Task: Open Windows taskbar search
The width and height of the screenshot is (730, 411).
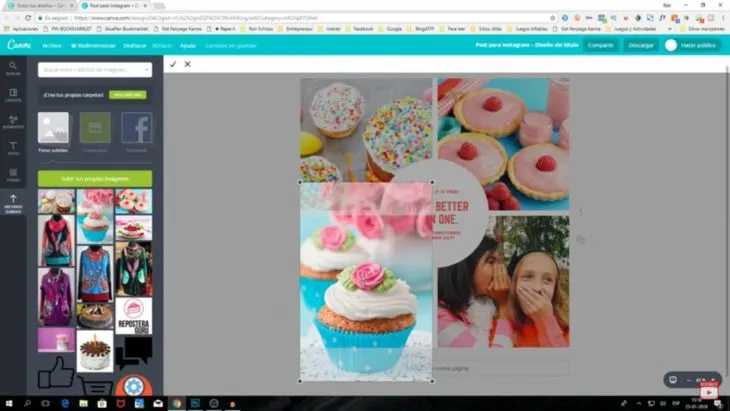Action: (27, 404)
